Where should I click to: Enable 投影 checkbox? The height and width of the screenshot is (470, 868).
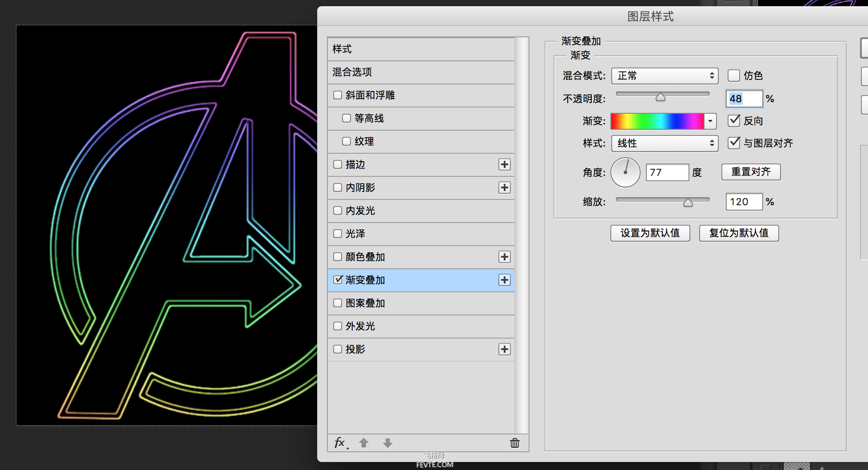pos(338,349)
